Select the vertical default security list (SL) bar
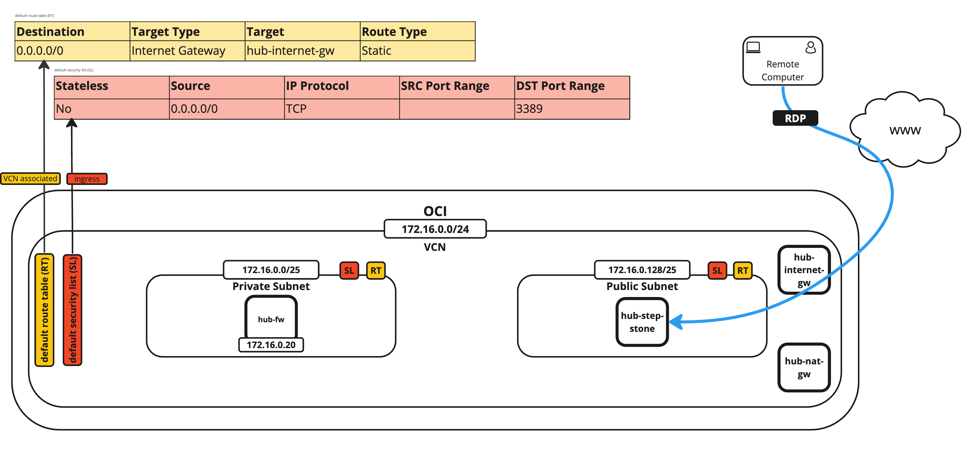980x449 pixels. point(72,310)
